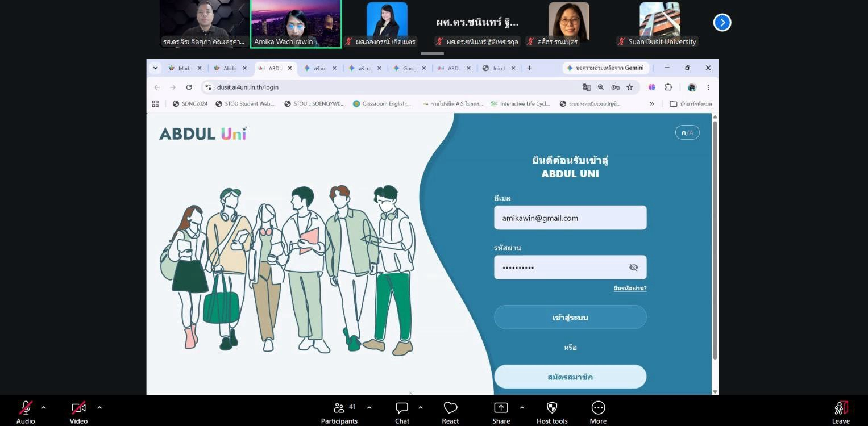
Task: Leave the meeting
Action: click(x=841, y=412)
